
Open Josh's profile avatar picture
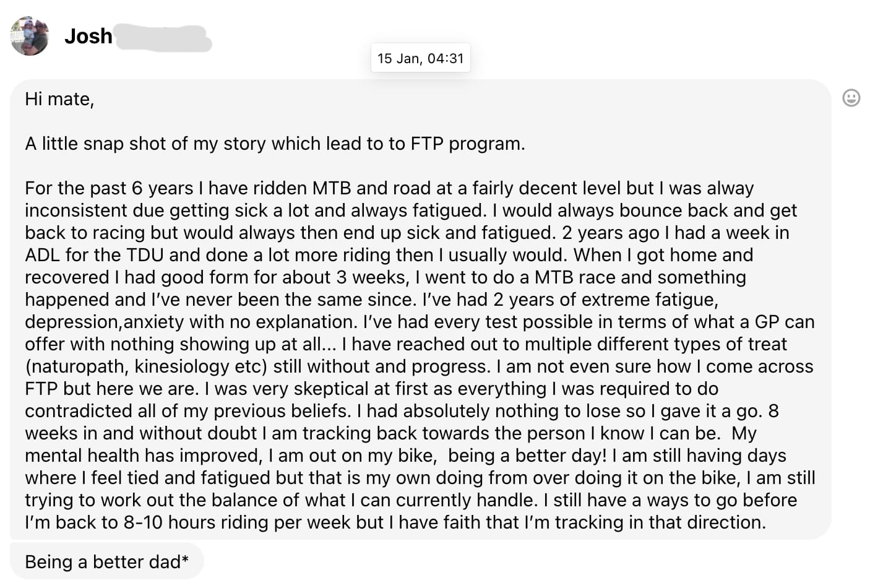coord(30,36)
